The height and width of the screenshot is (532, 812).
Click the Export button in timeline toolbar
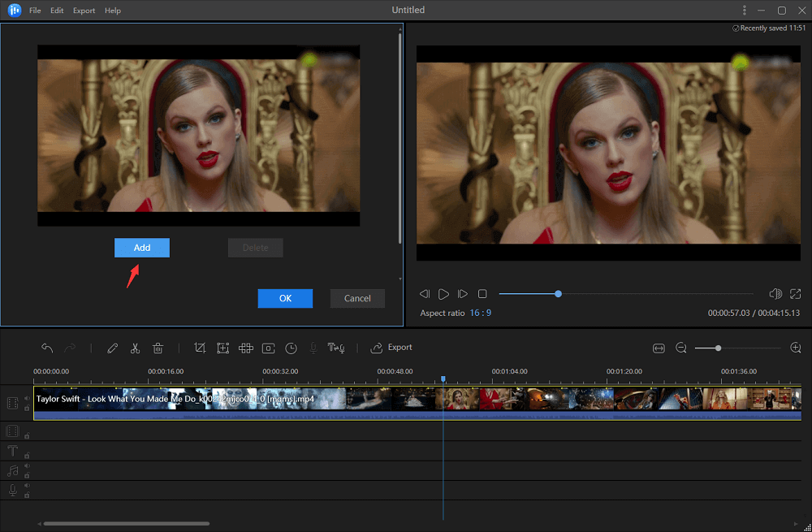point(391,348)
